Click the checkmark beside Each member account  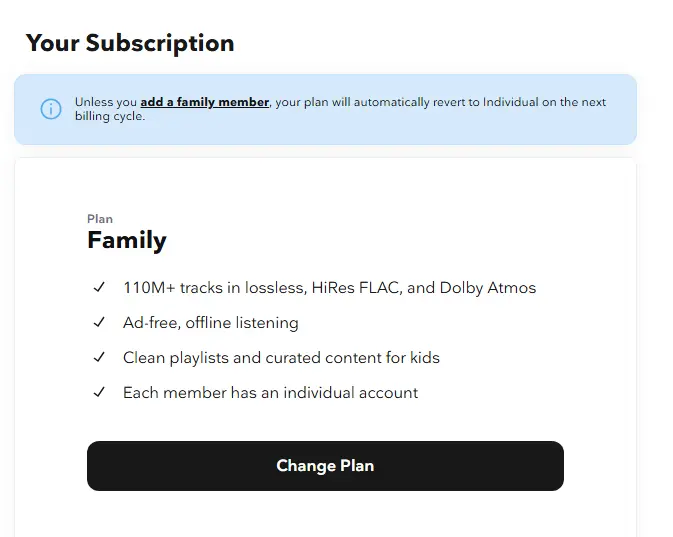[x=99, y=392]
